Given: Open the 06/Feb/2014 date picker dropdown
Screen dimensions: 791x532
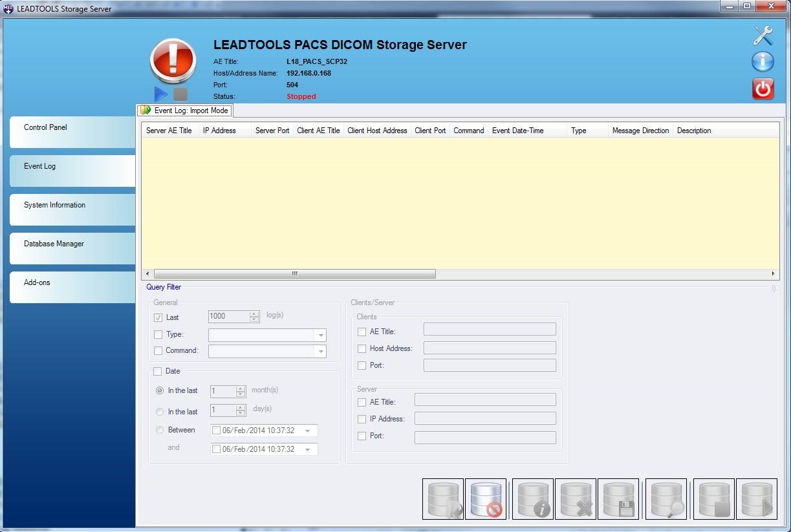Looking at the screenshot, I should coord(309,431).
